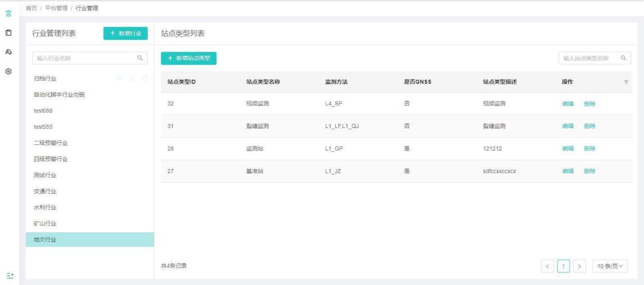
Task: Open the clipboard icon in left sidebar
Action: 9,33
